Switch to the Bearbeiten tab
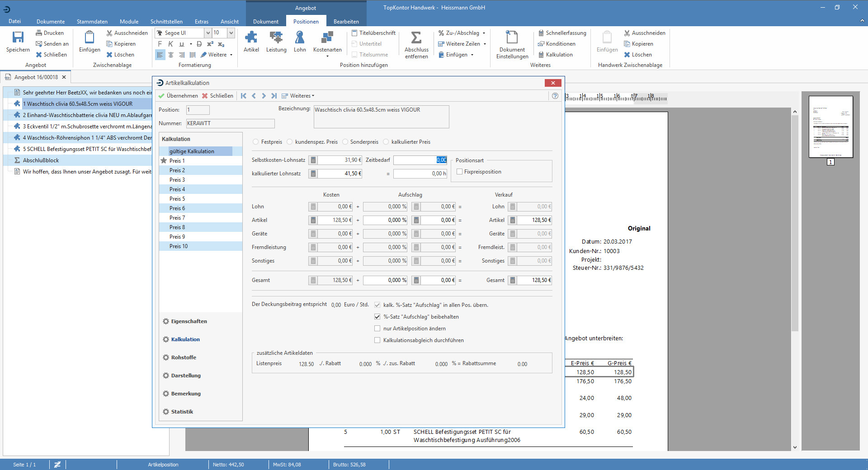 tap(346, 21)
